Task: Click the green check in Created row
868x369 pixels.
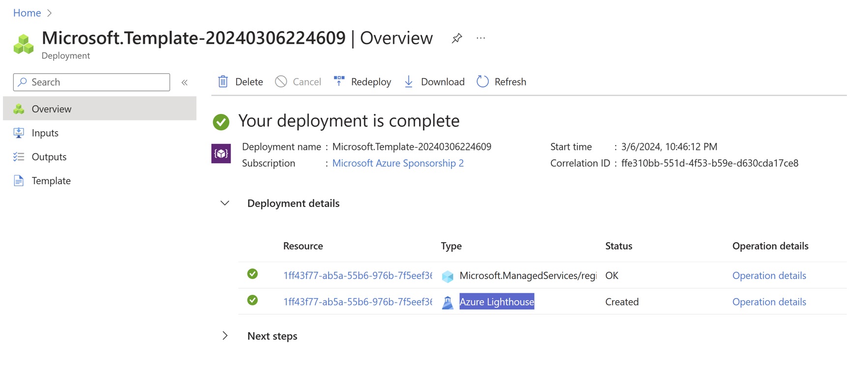Action: 253,300
